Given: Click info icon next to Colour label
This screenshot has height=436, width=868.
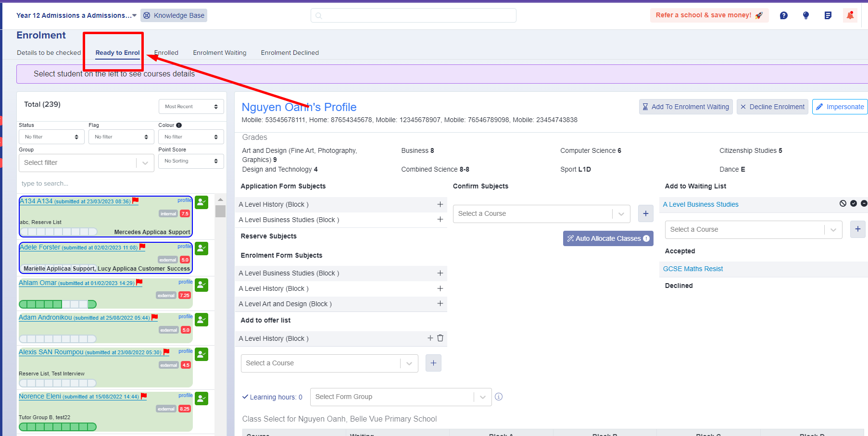Looking at the screenshot, I should coord(179,125).
